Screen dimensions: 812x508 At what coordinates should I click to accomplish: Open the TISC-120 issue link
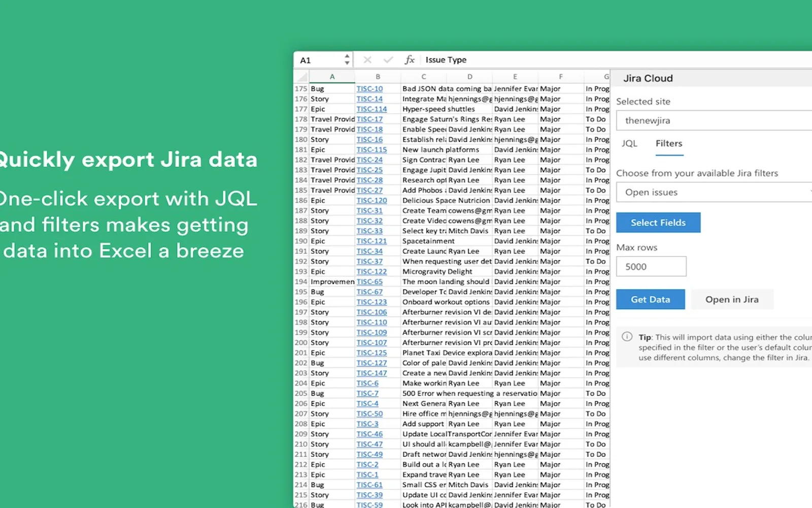(371, 200)
